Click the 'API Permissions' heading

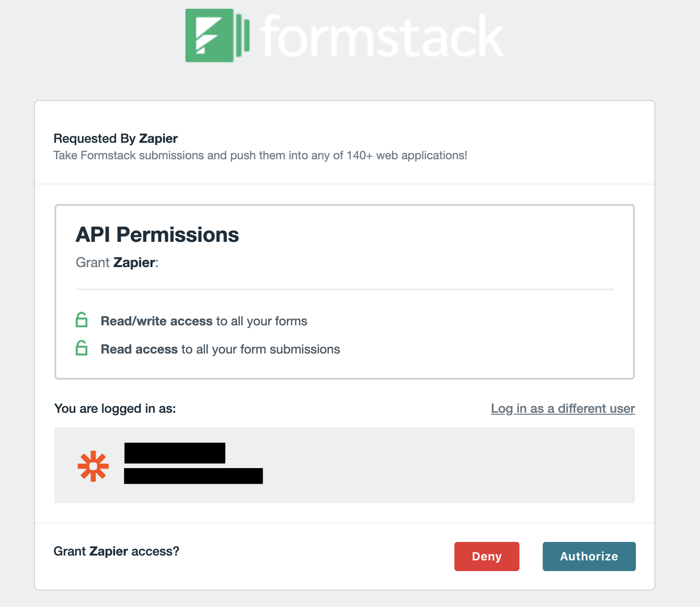coord(157,235)
